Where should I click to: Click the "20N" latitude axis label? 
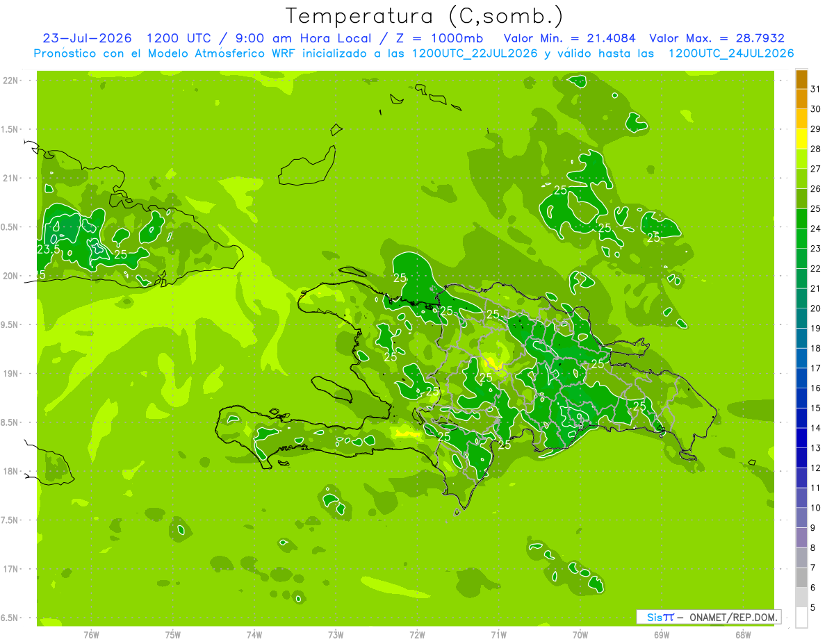click(12, 276)
